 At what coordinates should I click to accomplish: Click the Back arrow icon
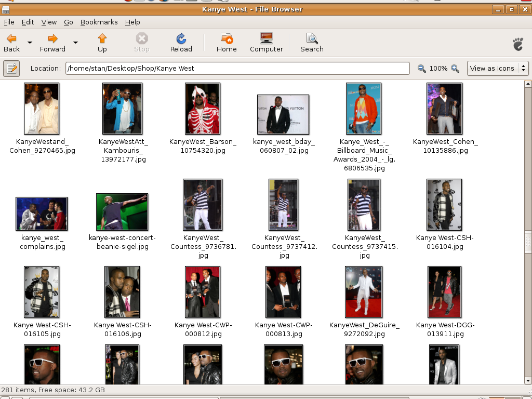point(11,39)
